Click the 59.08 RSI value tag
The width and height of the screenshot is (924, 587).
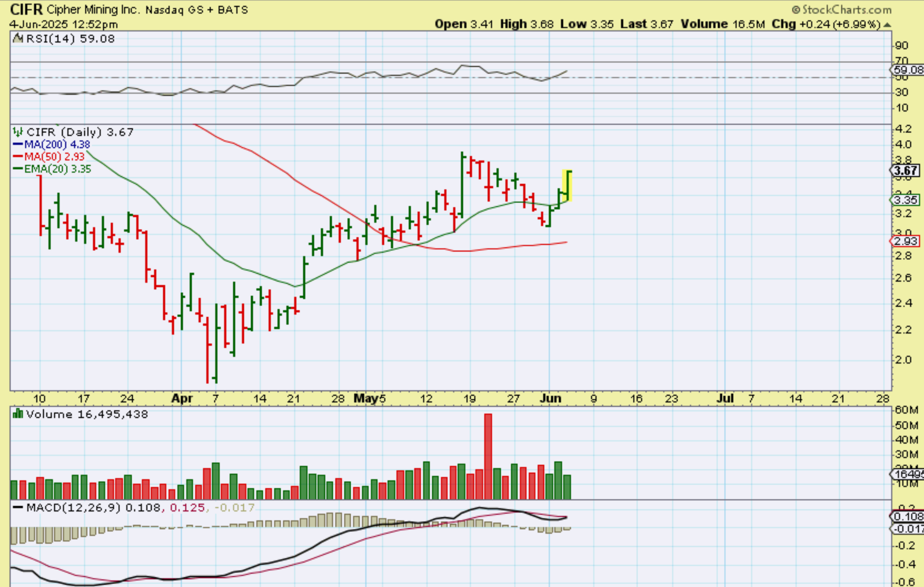point(908,70)
